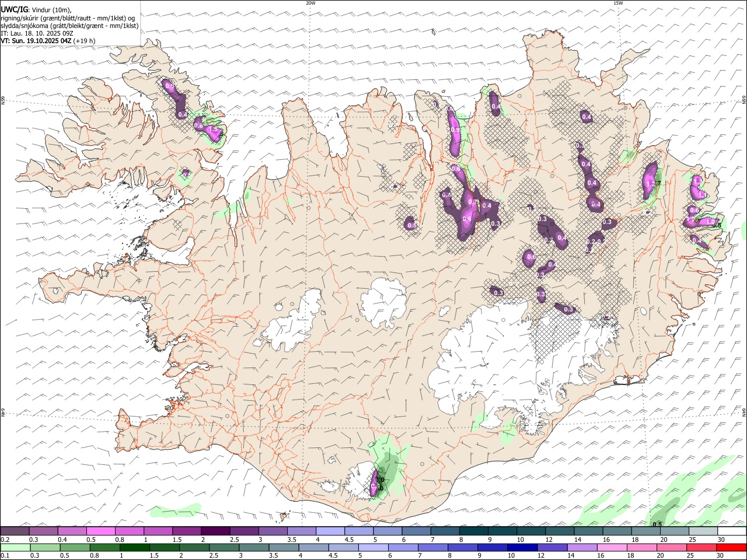The image size is (747, 560).
Task: Click the '30' label under the upper legend
Action: (721, 540)
